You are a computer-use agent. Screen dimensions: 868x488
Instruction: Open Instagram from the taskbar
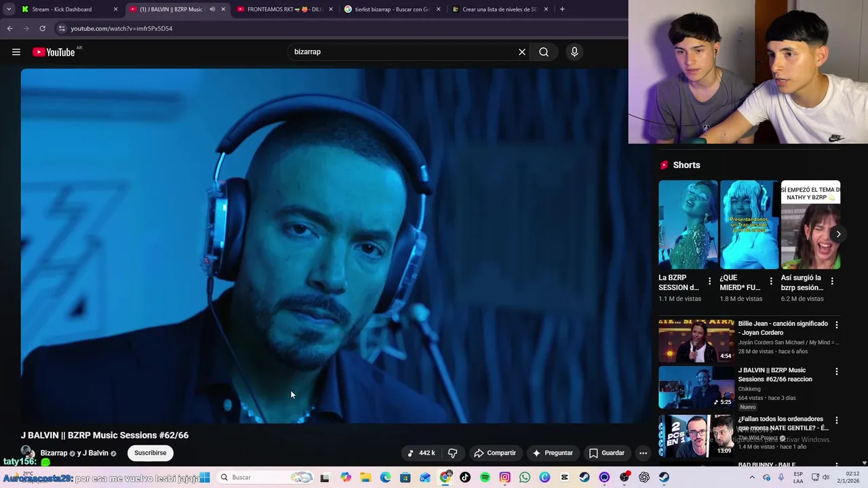coord(505,477)
